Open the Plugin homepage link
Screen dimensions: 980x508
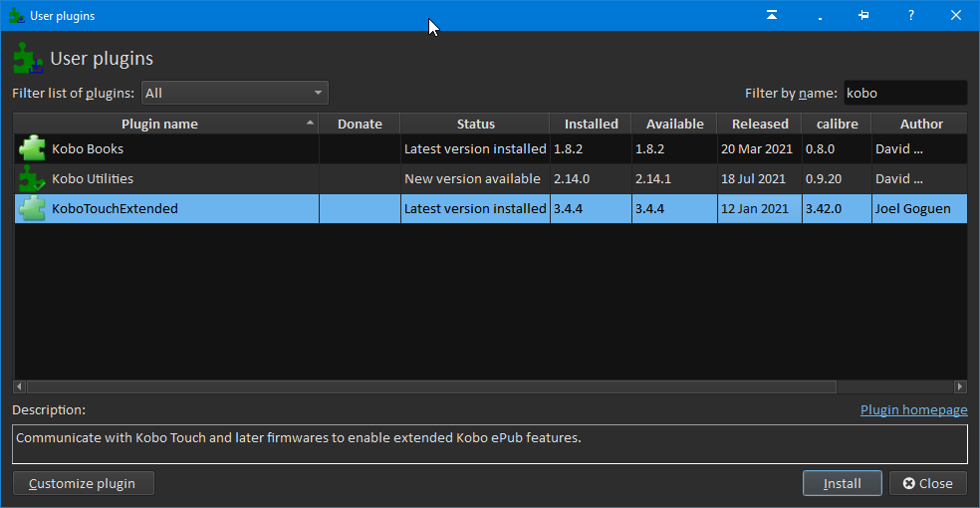[x=913, y=410]
